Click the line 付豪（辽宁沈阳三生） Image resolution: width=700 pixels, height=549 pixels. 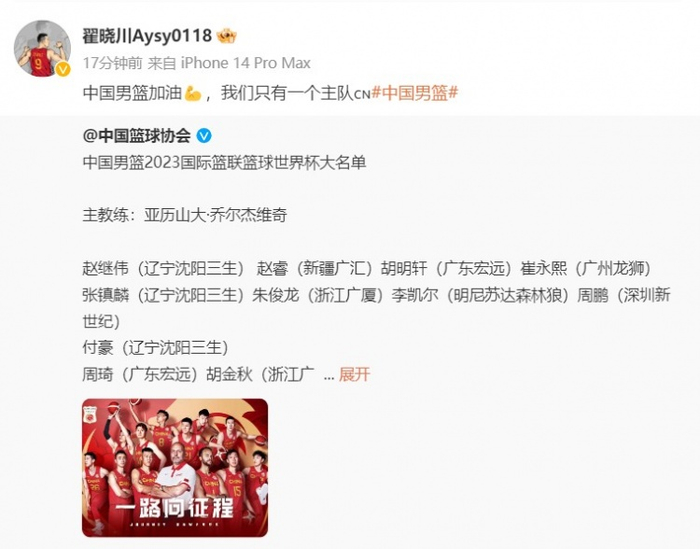pos(155,348)
